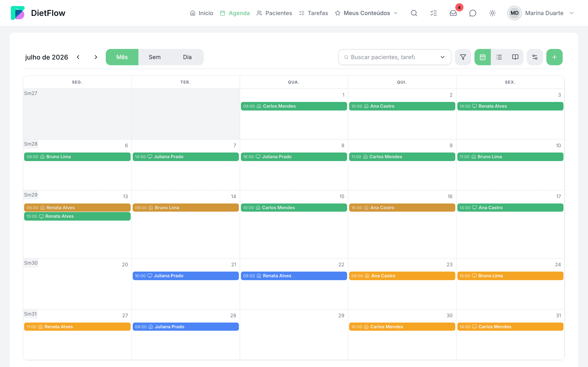Switch to list view layout
Screen dimensions: 588x367
click(499, 57)
